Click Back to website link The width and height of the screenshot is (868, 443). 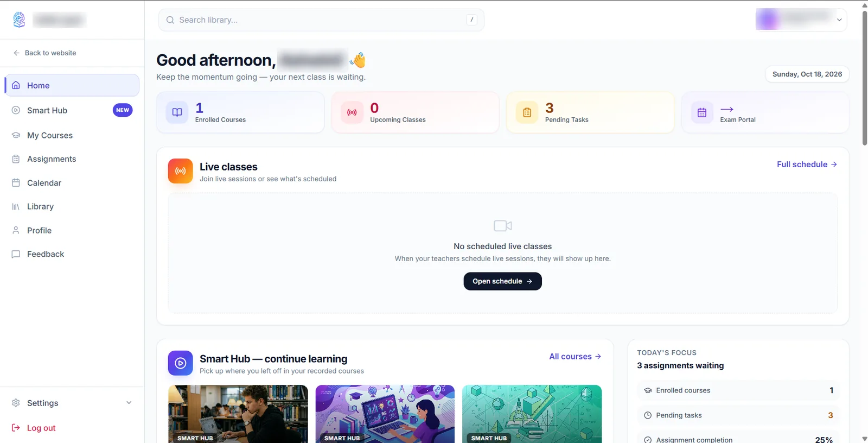(x=45, y=53)
